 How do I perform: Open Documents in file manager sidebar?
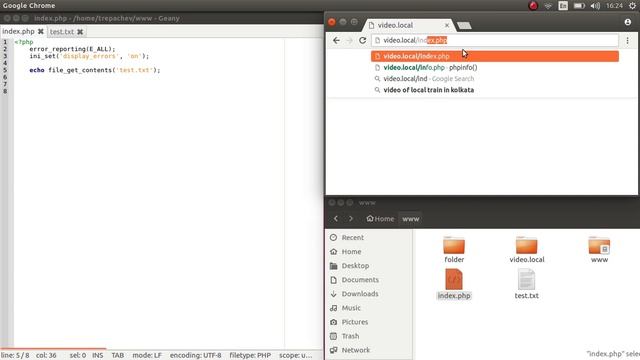click(x=360, y=280)
